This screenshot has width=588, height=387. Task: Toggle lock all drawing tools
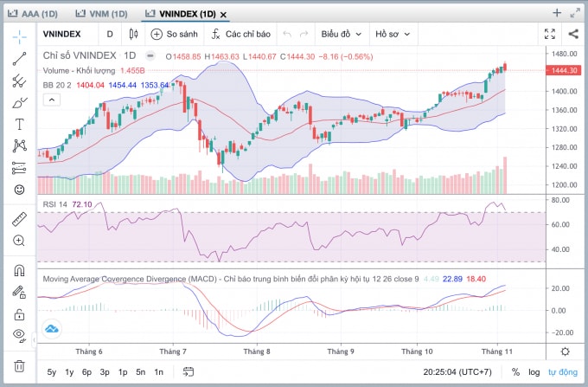point(20,314)
